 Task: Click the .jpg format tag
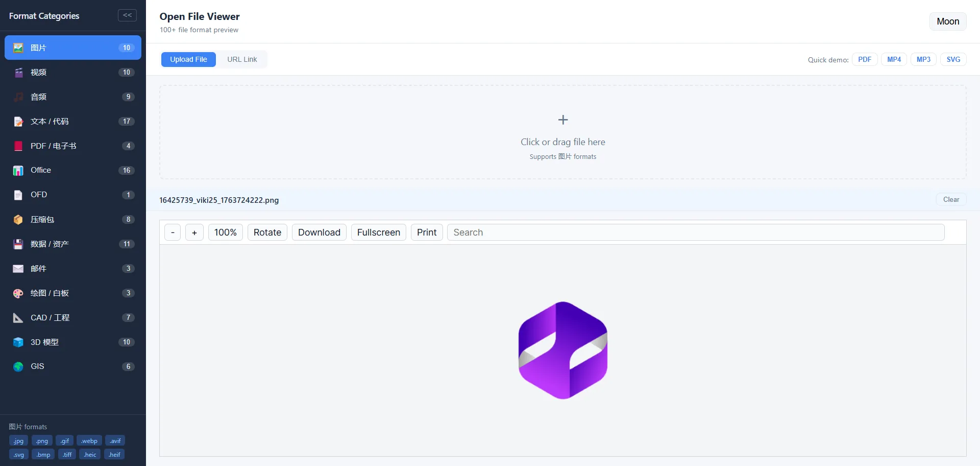point(18,440)
